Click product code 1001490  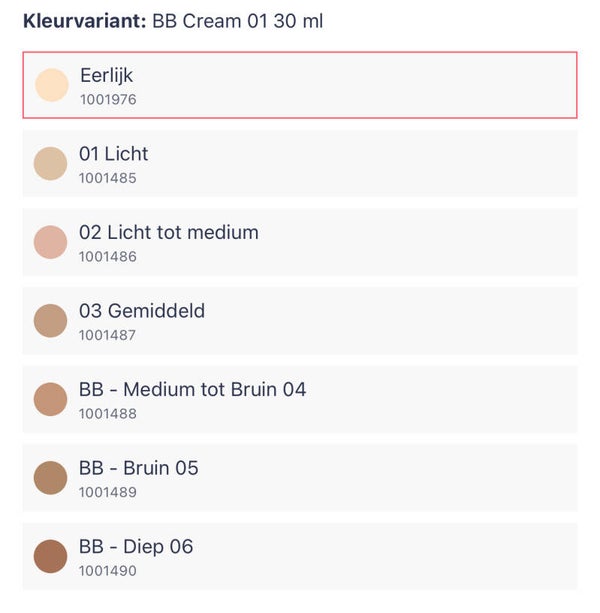107,571
